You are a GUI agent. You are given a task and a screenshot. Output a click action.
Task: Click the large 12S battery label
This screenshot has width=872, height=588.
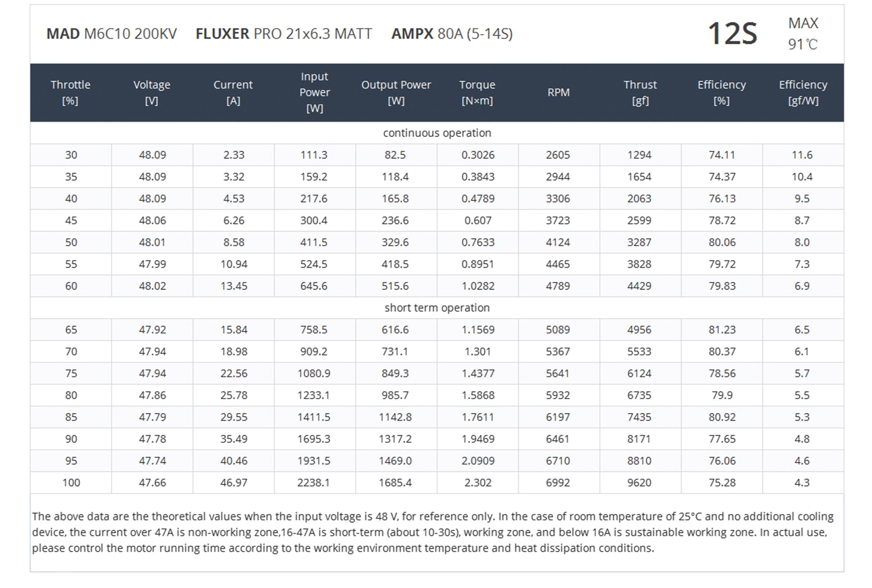pyautogui.click(x=732, y=34)
